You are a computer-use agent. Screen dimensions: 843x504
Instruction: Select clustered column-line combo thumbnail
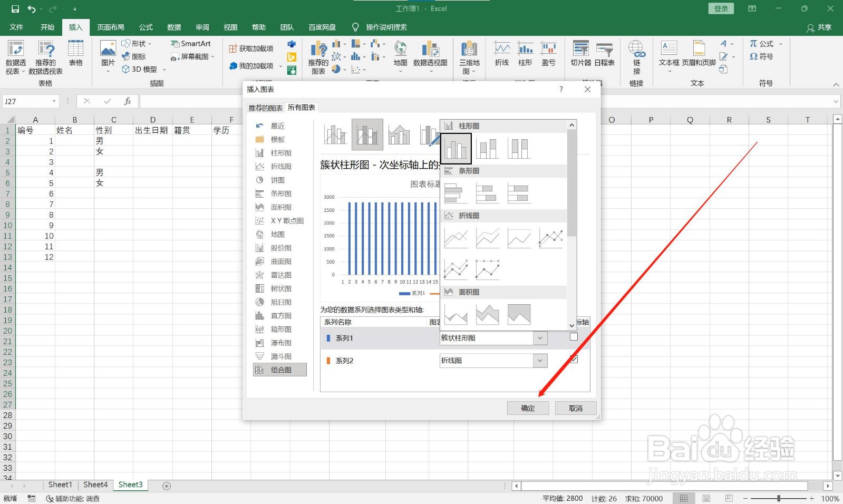[335, 134]
